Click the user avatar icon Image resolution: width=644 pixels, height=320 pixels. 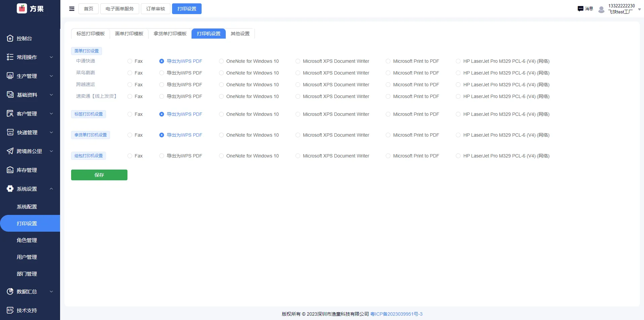601,9
